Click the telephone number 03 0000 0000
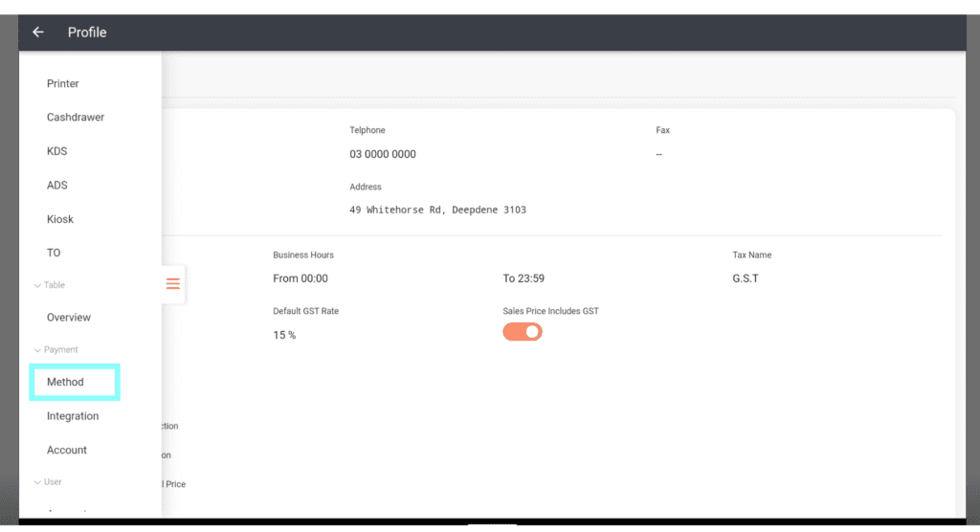The image size is (980, 532). point(383,154)
